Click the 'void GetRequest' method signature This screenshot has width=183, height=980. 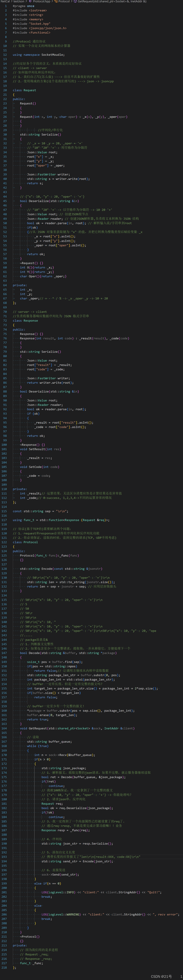click(77, 728)
